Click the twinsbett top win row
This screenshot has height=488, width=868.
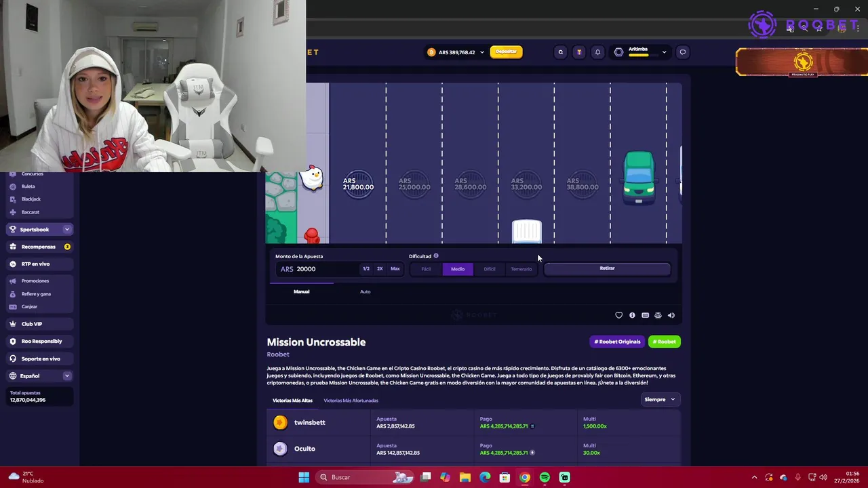point(473,423)
